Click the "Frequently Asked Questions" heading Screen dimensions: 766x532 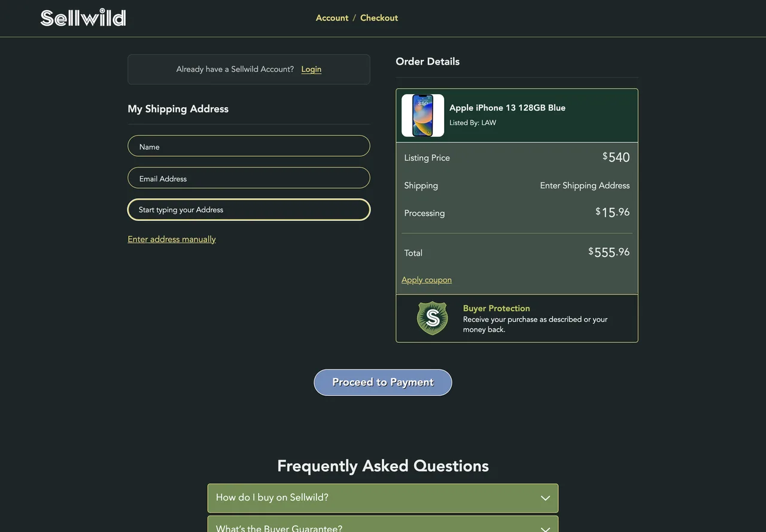[x=383, y=466]
